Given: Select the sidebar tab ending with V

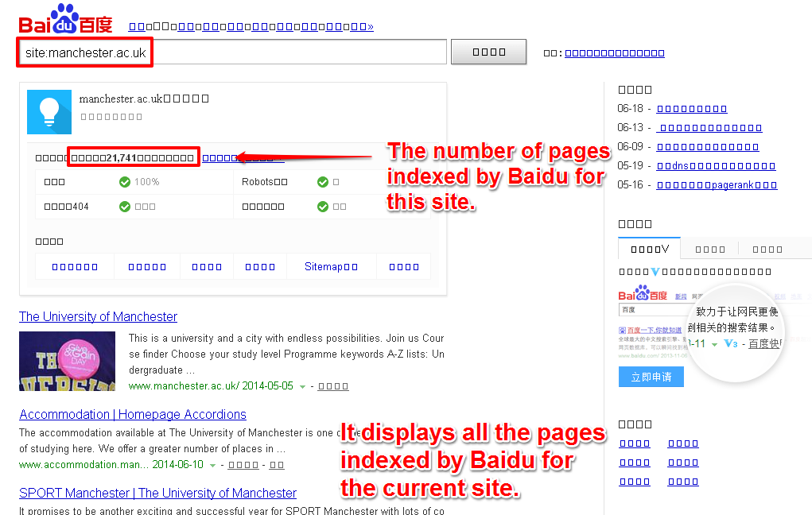Looking at the screenshot, I should pyautogui.click(x=650, y=249).
